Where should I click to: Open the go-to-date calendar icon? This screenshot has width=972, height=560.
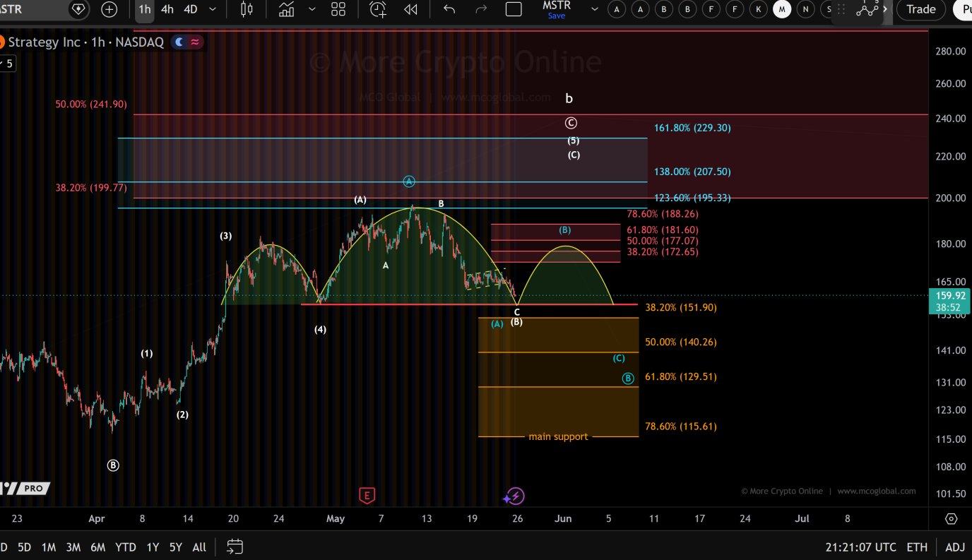coord(235,547)
